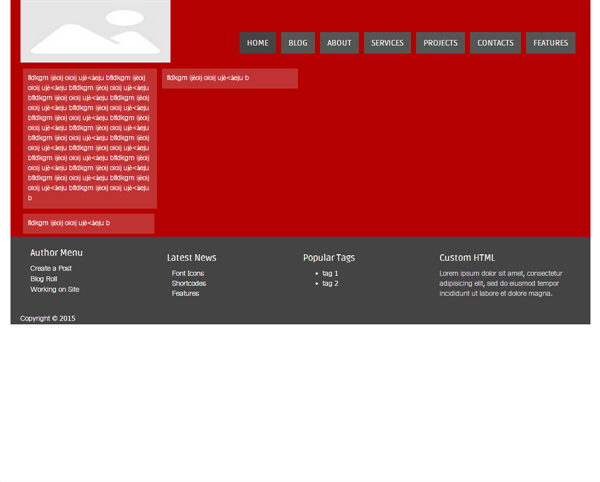Click the Custom HTML heading
Image resolution: width=600 pixels, height=482 pixels.
pos(467,258)
